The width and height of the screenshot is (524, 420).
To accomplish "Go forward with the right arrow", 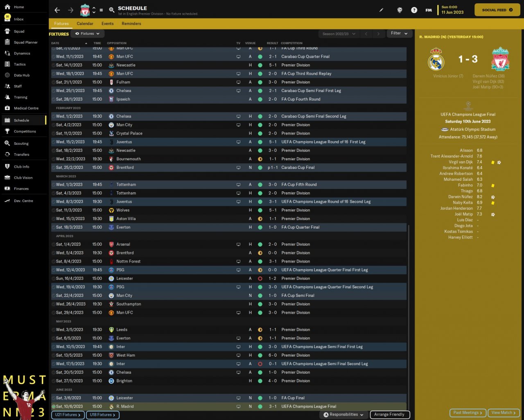I will click(71, 10).
